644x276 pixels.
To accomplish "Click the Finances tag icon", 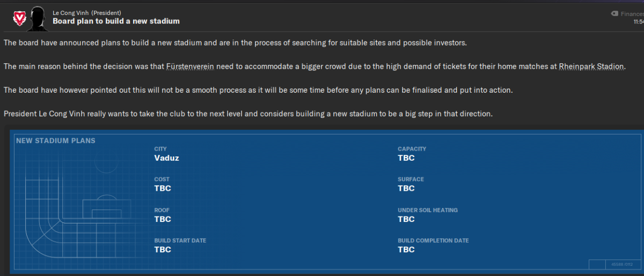I will [614, 13].
